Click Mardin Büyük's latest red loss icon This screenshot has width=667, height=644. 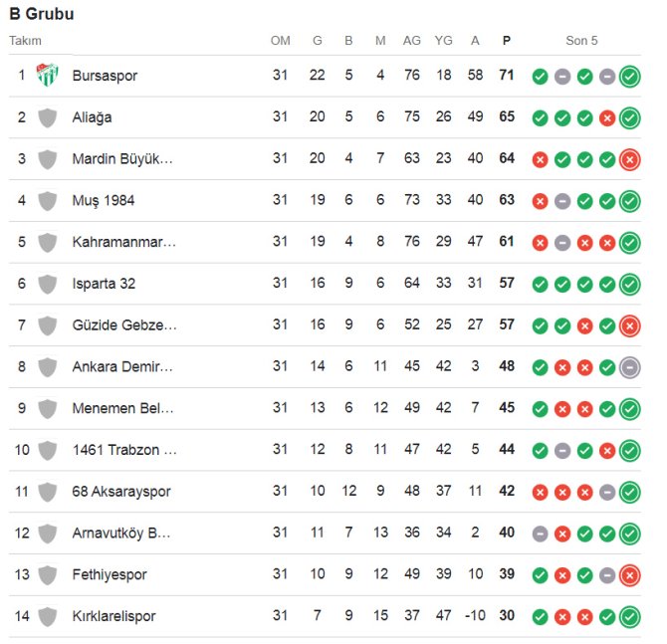629,159
